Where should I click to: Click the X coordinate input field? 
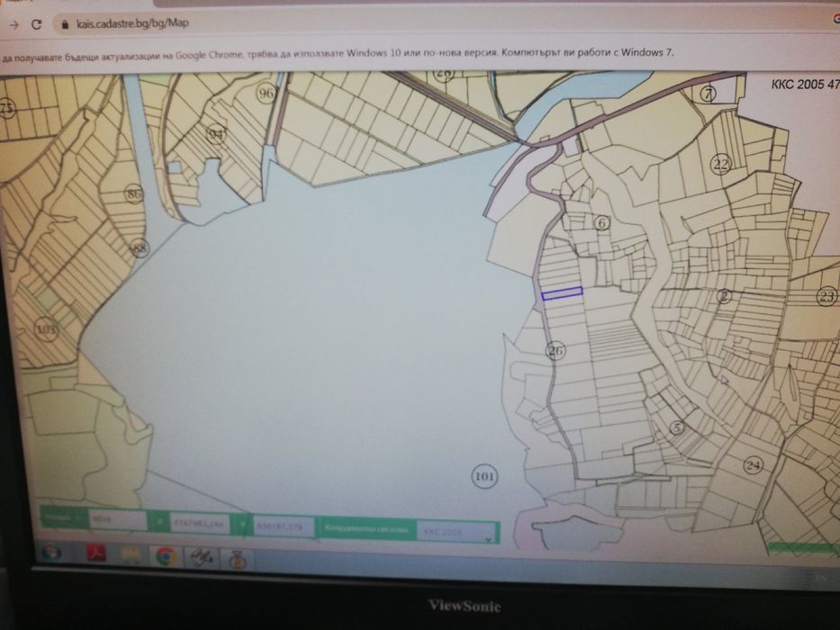coord(199,523)
